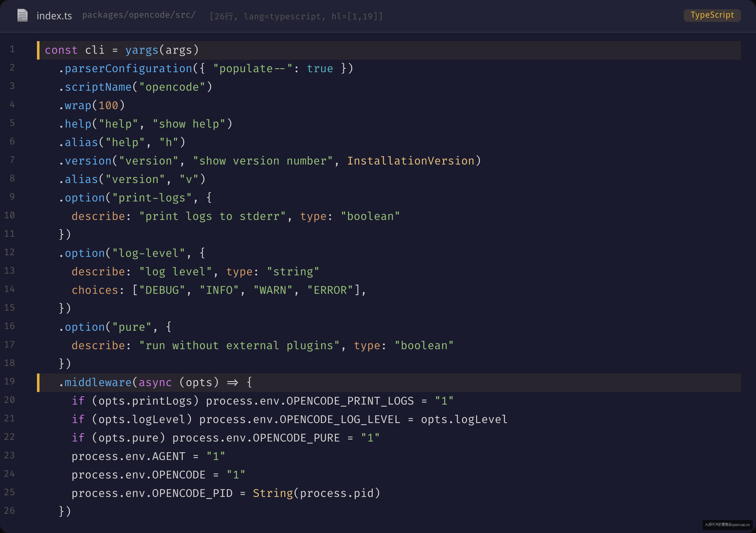The height and width of the screenshot is (533, 756).
Task: Click the 'const' keyword on line 1
Action: coord(61,50)
